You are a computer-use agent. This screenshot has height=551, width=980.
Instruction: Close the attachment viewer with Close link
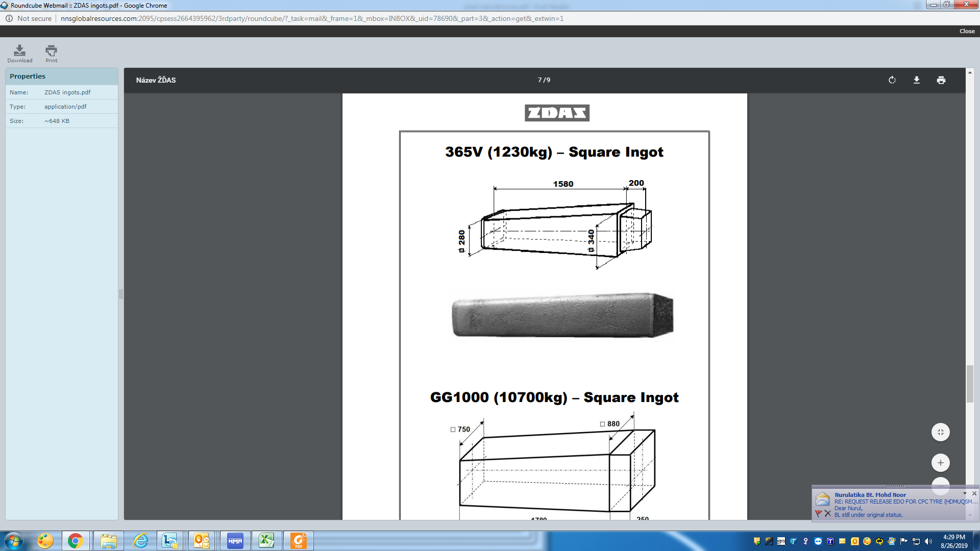pos(967,31)
